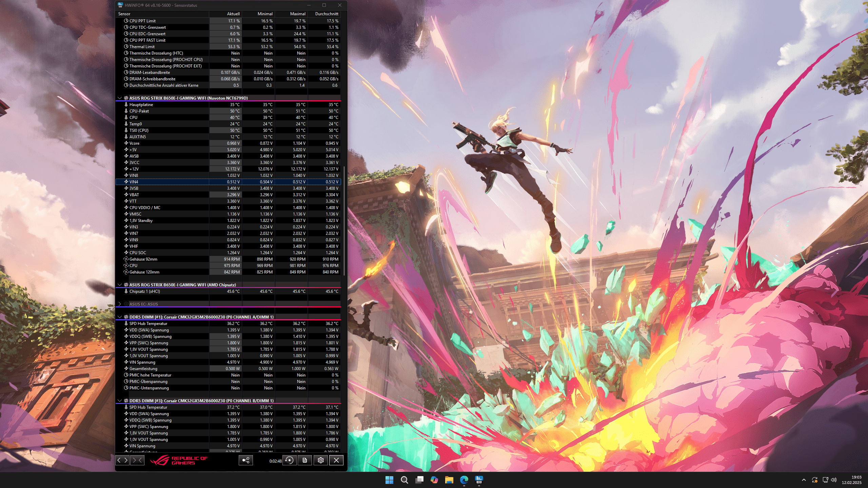Image resolution: width=868 pixels, height=488 pixels.
Task: Reset the sensor timer with clock icon
Action: pyautogui.click(x=290, y=460)
